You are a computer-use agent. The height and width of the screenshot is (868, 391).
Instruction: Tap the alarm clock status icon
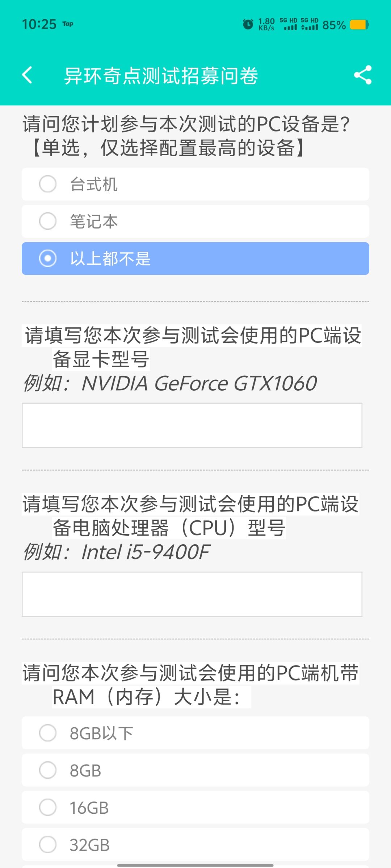pyautogui.click(x=248, y=25)
